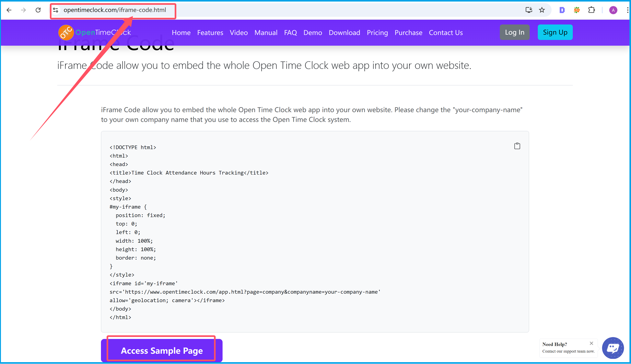Screen dimensions: 631x364
Task: Click the iframe src URL code line
Action: tap(245, 292)
